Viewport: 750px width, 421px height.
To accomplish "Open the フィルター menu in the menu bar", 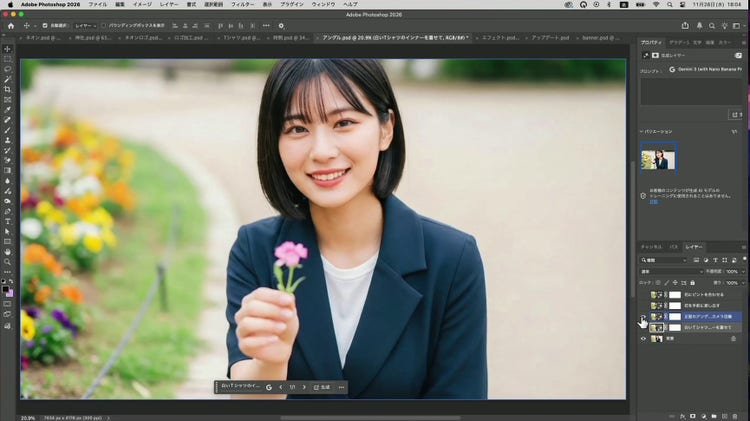I will click(242, 5).
